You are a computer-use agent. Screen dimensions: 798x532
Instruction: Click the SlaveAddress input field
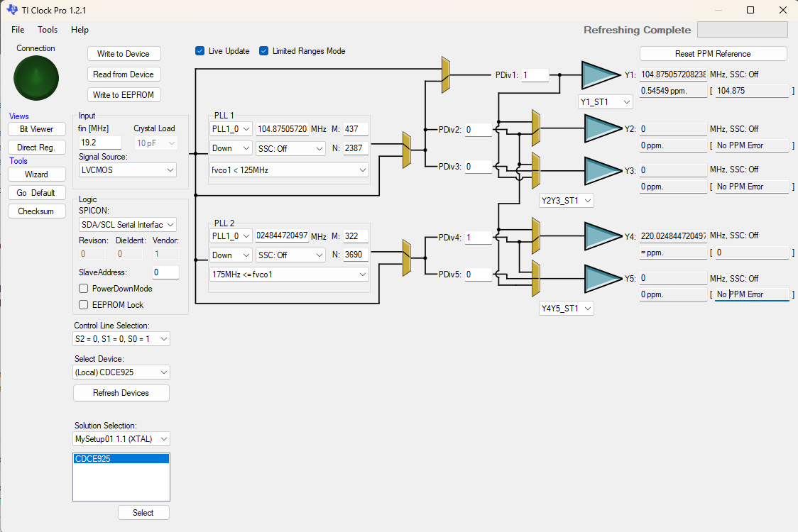pos(165,272)
